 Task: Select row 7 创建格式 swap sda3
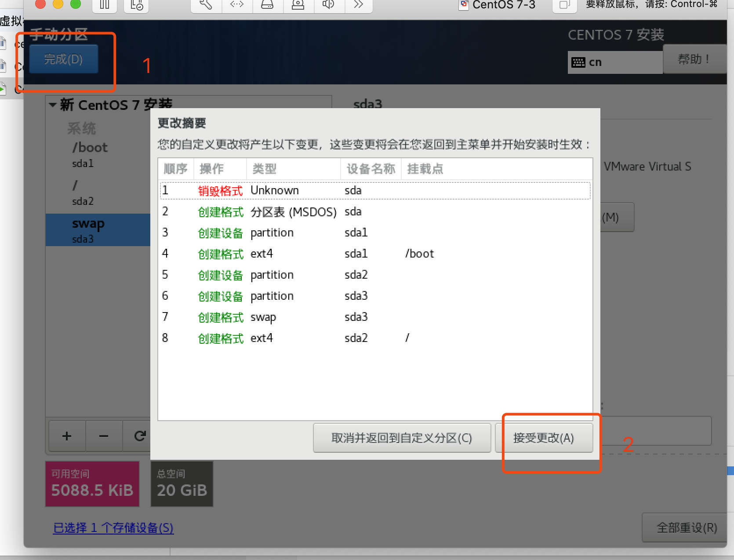(375, 317)
